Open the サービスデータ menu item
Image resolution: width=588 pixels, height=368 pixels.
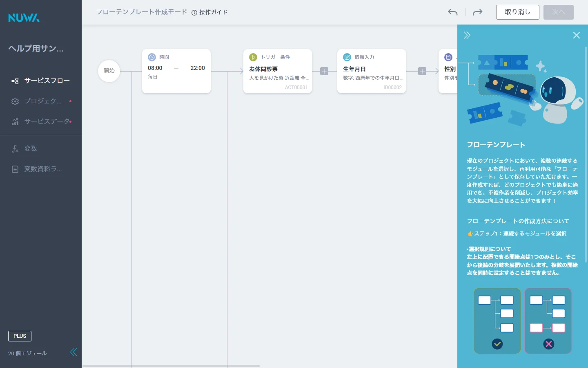pyautogui.click(x=41, y=122)
